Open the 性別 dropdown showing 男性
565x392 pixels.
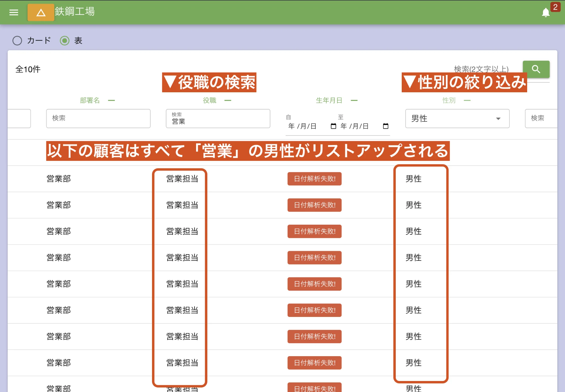tap(457, 119)
